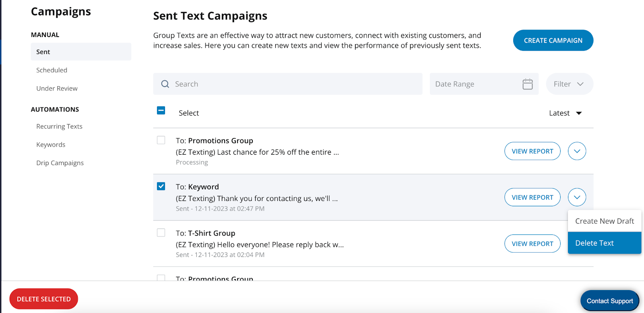
Task: Click the chevron icon for Keyword campaign
Action: pos(577,197)
